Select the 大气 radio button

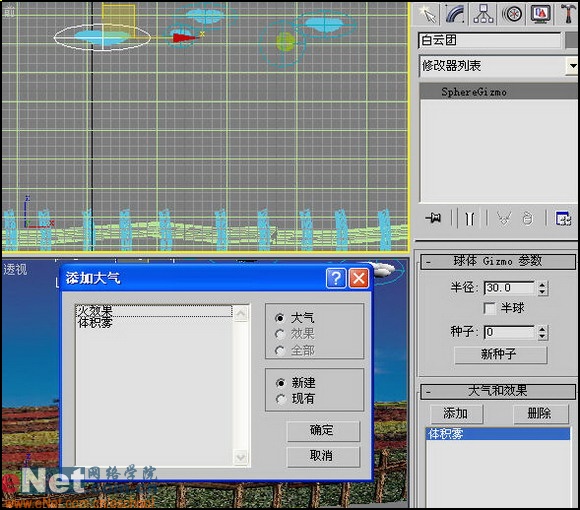pyautogui.click(x=280, y=318)
